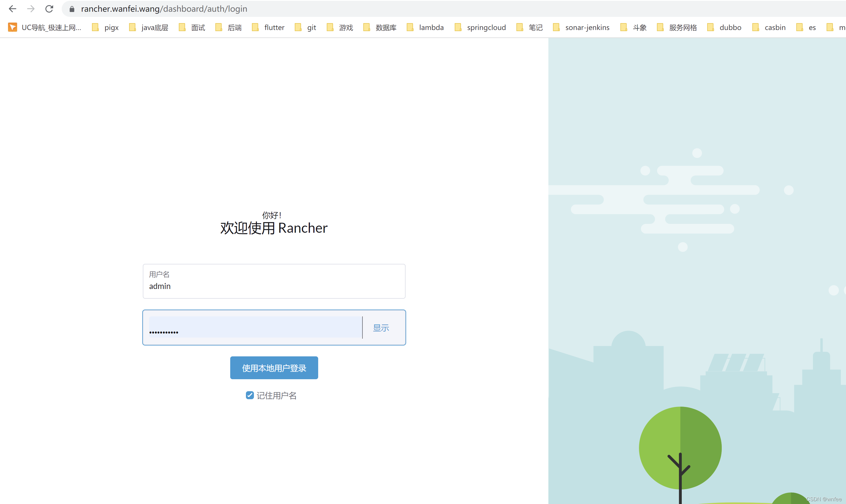The image size is (846, 504).
Task: Click the browser forward arrow
Action: (x=31, y=9)
